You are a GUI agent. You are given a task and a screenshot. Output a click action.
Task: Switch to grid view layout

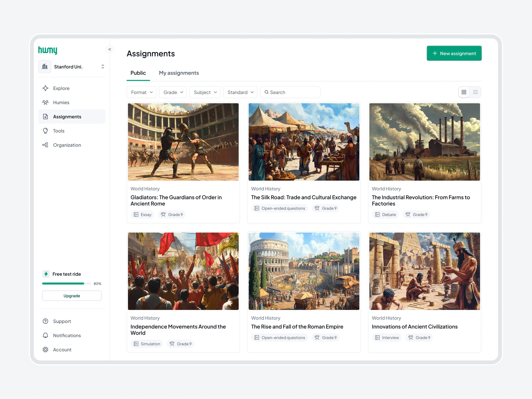pyautogui.click(x=464, y=92)
